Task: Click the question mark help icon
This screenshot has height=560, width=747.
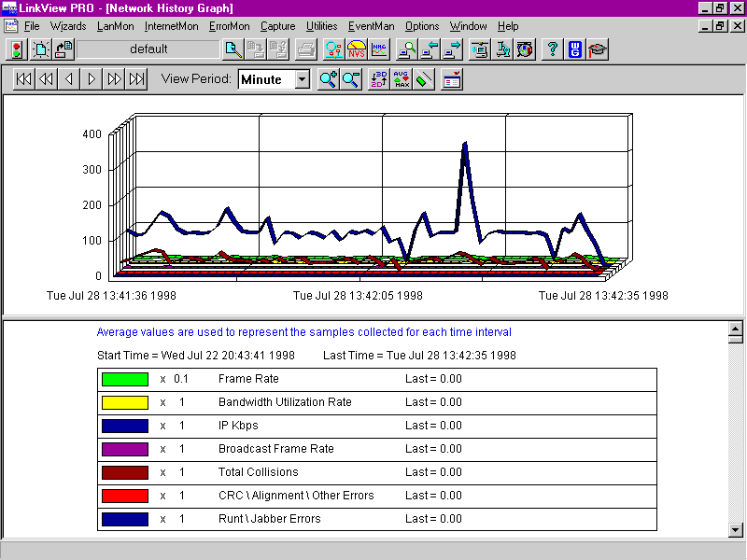Action: click(552, 49)
